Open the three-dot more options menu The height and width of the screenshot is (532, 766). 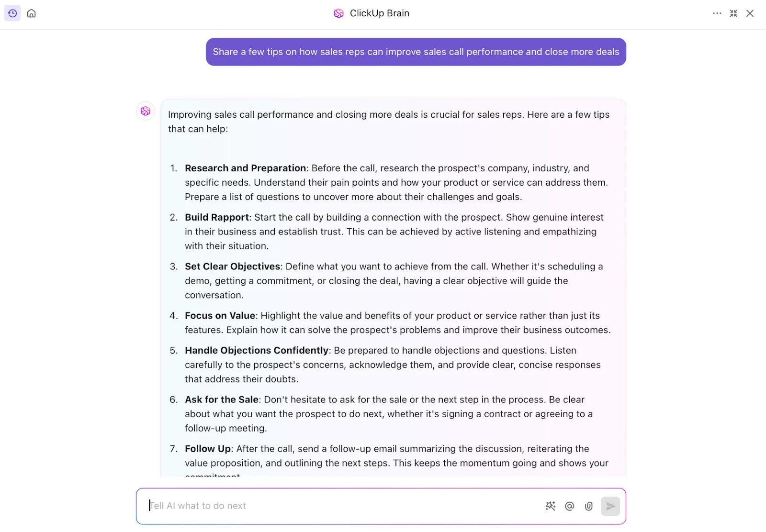717,13
